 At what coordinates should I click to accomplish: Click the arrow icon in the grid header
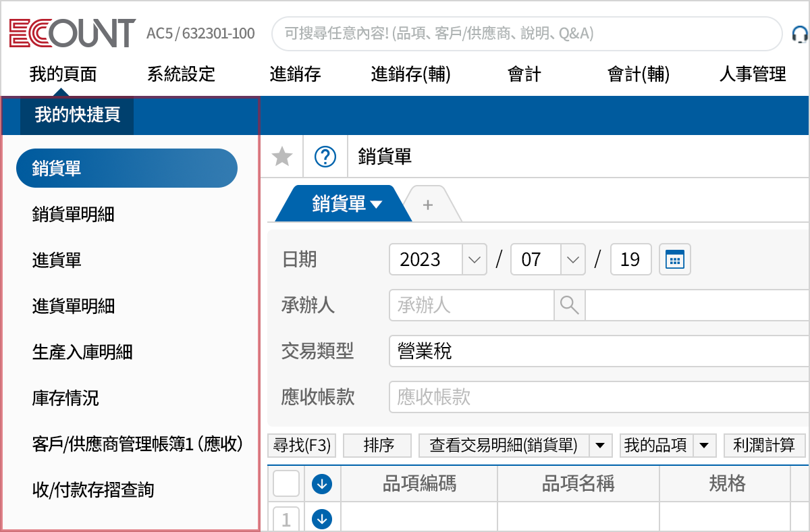(322, 483)
